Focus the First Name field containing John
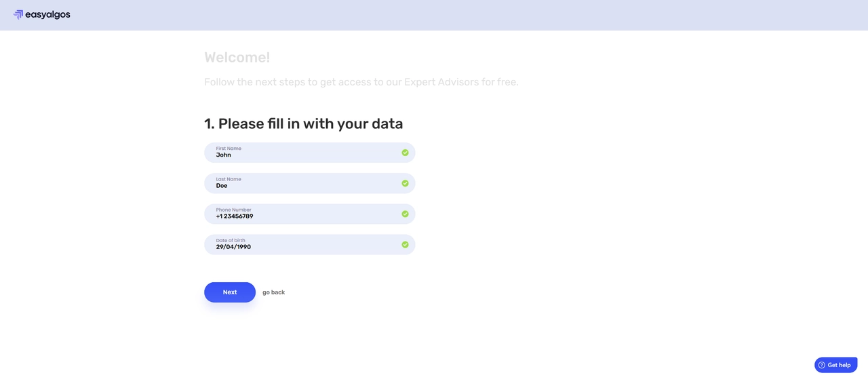This screenshot has height=386, width=868. pyautogui.click(x=305, y=153)
